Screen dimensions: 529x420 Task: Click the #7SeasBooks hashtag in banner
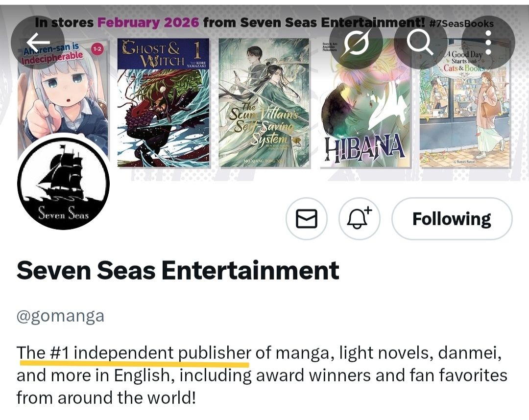tap(462, 23)
